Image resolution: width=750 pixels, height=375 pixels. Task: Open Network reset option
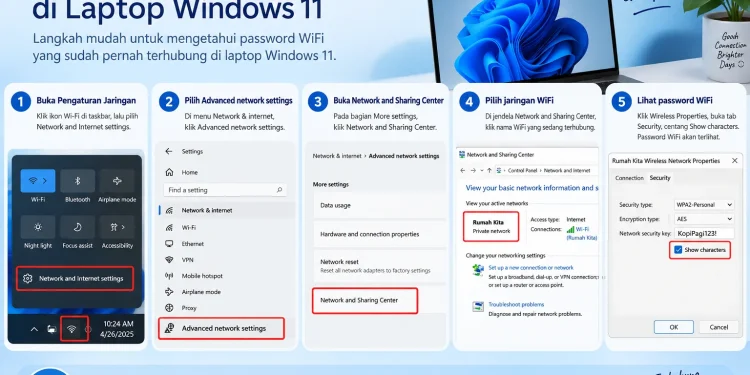[379, 266]
